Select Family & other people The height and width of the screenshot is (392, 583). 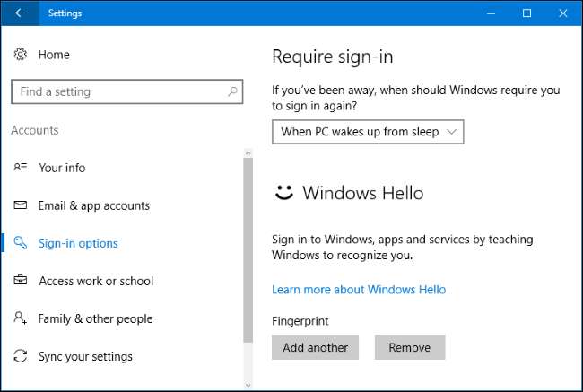[95, 318]
